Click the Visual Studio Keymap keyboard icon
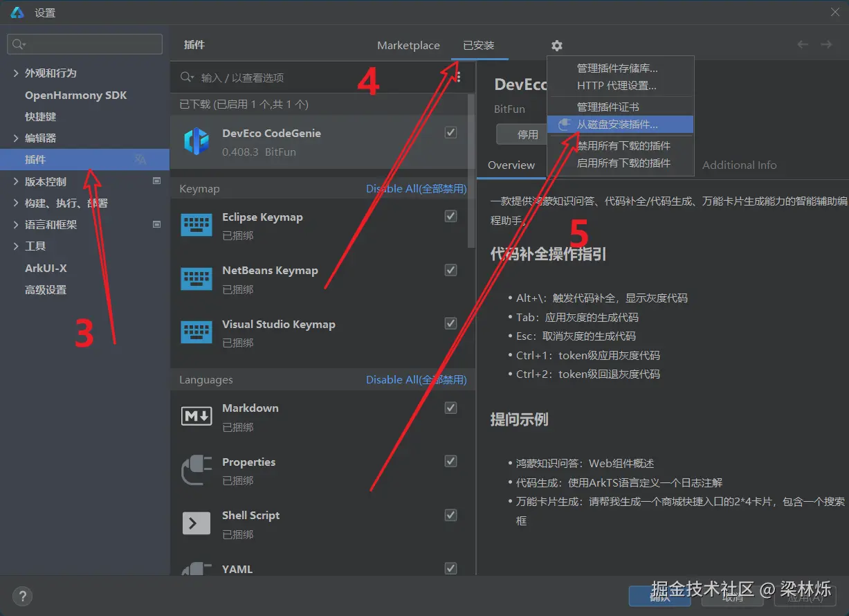This screenshot has width=849, height=616. pos(196,332)
